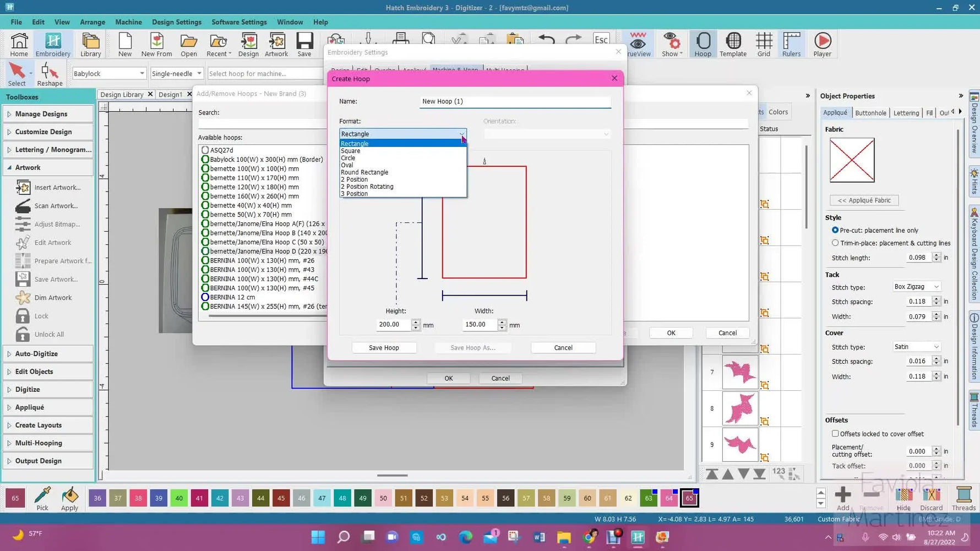Choose Oval from the Format dropdown
Image resolution: width=980 pixels, height=551 pixels.
347,165
